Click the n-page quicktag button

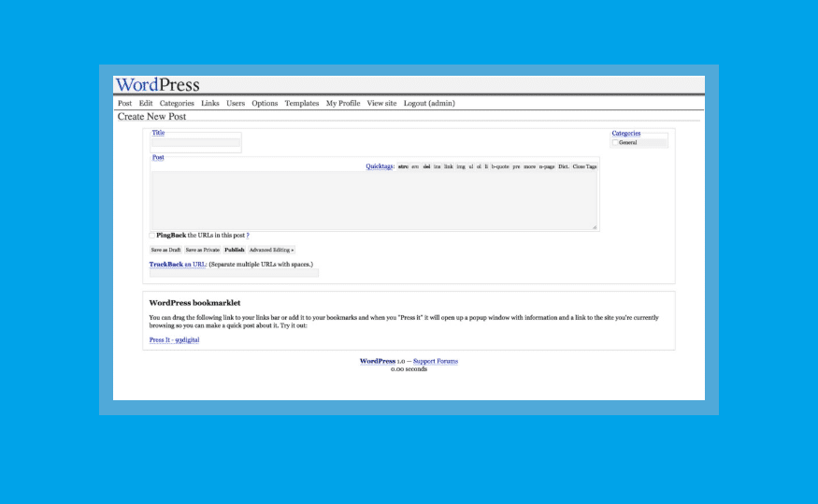click(x=547, y=166)
